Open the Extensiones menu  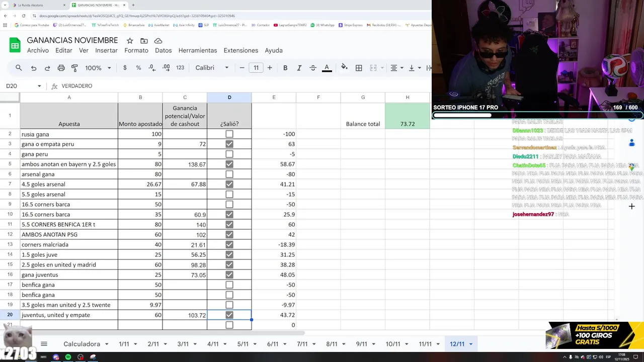click(240, 50)
